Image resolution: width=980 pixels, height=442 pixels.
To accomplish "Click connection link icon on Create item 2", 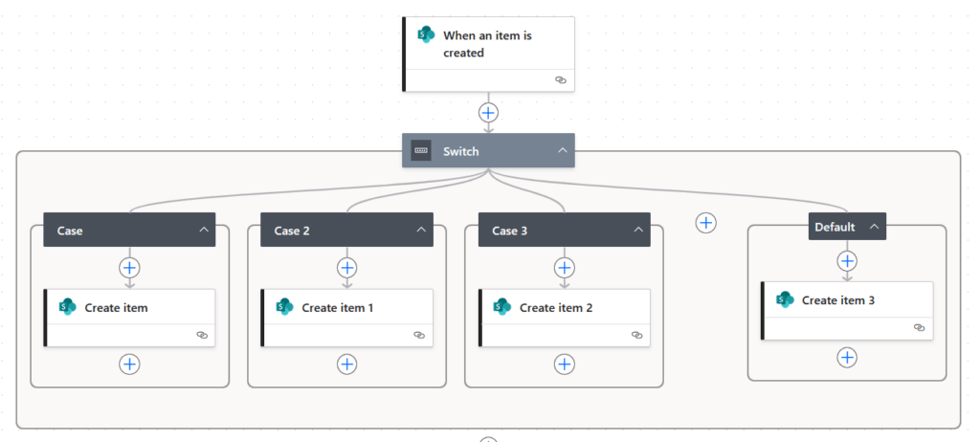I will pos(636,335).
